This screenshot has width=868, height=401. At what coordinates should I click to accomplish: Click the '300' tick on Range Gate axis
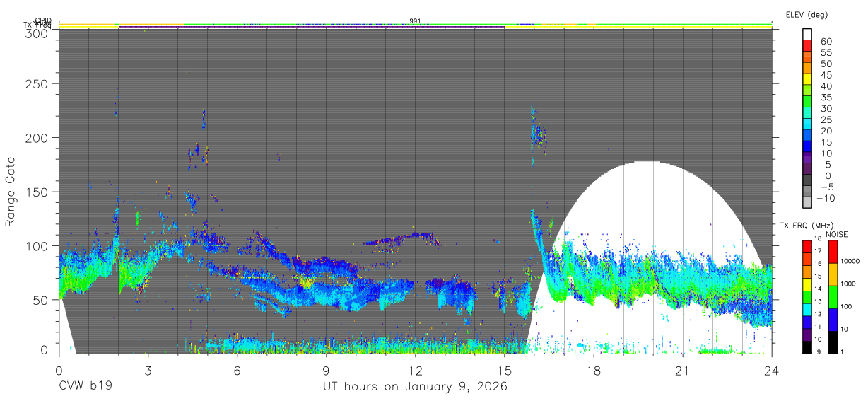pyautogui.click(x=37, y=33)
